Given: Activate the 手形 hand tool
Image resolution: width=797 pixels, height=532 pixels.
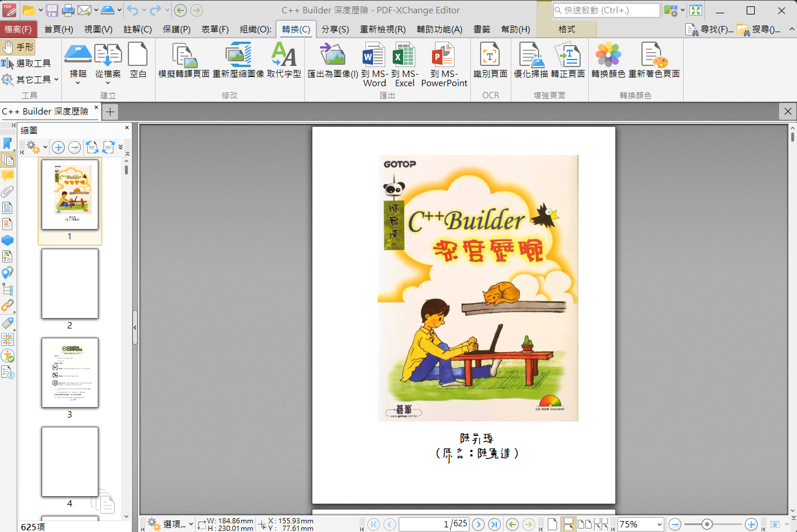Looking at the screenshot, I should pos(18,47).
